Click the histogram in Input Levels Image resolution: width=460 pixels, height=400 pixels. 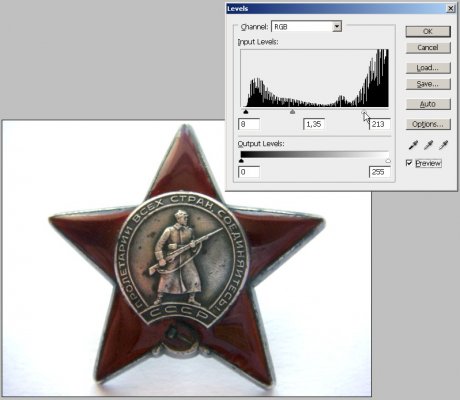(x=314, y=78)
